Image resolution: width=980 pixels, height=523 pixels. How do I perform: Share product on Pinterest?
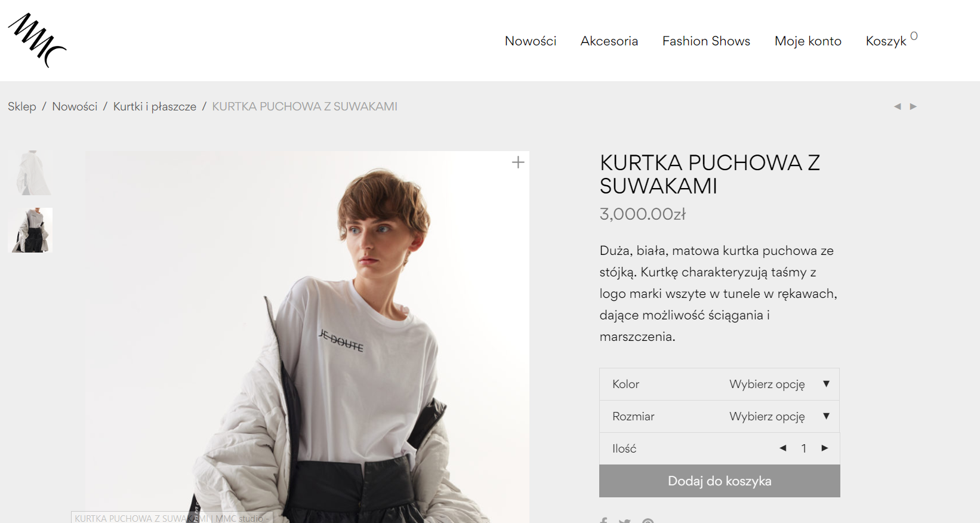[x=648, y=521]
